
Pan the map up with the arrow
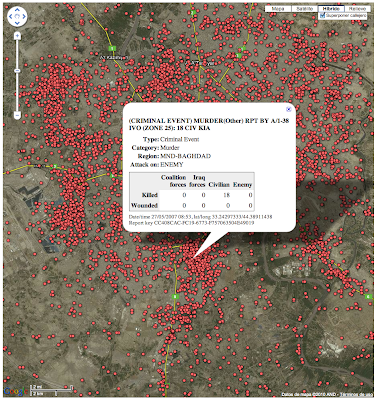tap(17, 10)
